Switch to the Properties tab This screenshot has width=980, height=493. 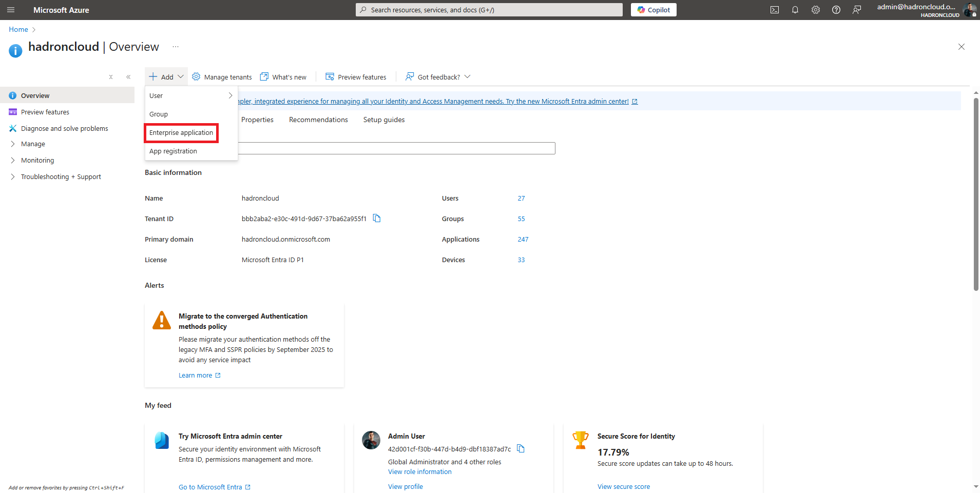[257, 120]
